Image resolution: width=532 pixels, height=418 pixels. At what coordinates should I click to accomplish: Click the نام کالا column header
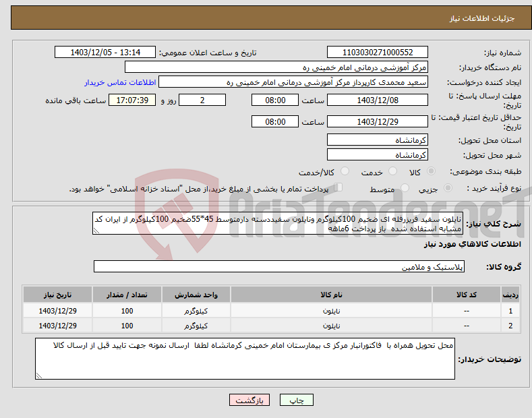pos(331,295)
